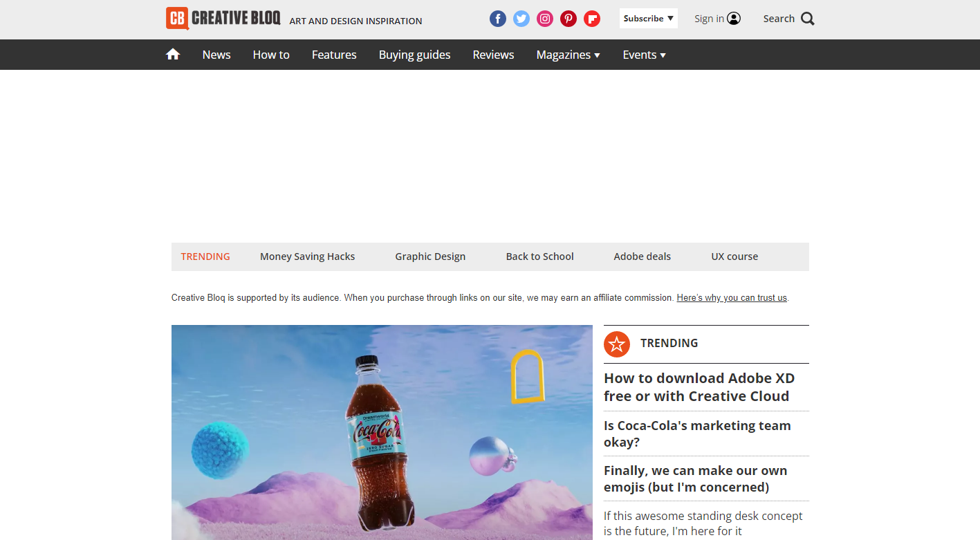Open the Flipboard social icon
The image size is (980, 540).
click(x=592, y=19)
